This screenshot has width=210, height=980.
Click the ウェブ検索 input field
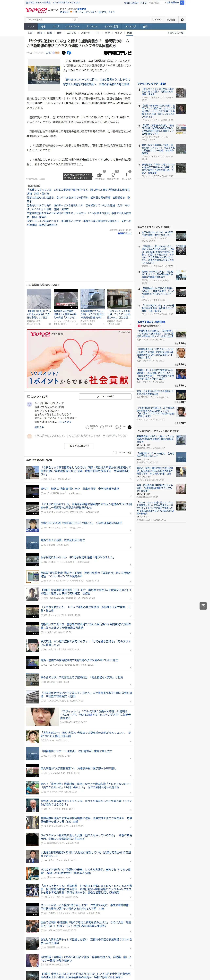[156, 3]
